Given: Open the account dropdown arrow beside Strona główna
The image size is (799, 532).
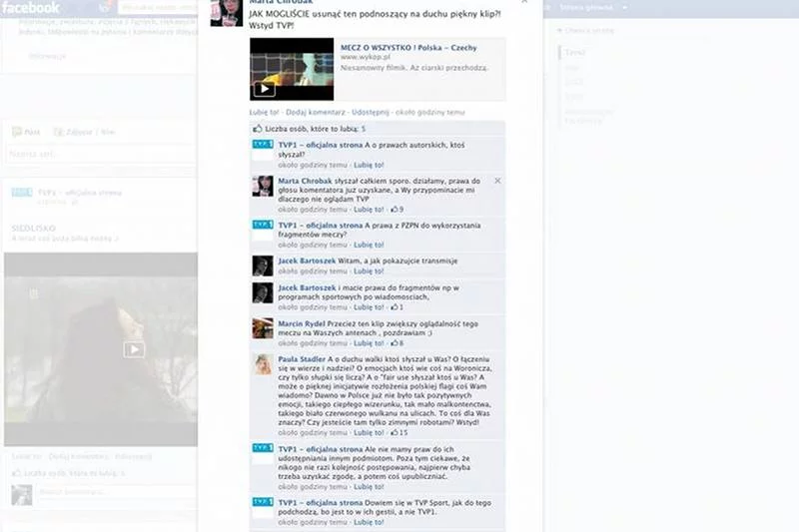Looking at the screenshot, I should coord(625,8).
